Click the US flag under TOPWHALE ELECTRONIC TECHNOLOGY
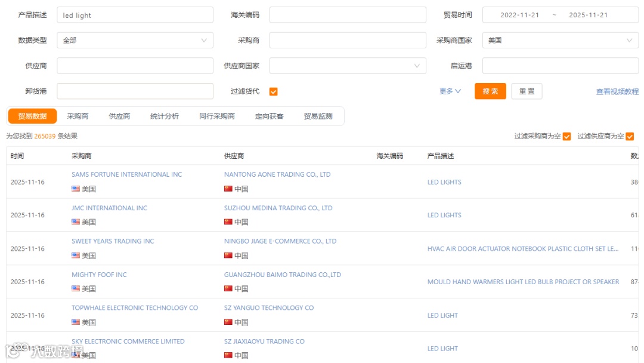644x363 pixels. coord(76,322)
